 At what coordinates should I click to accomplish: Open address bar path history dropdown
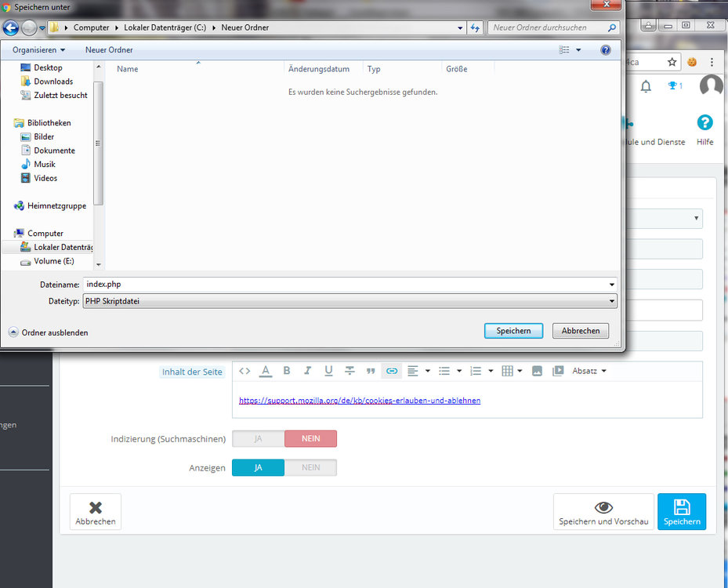(460, 28)
